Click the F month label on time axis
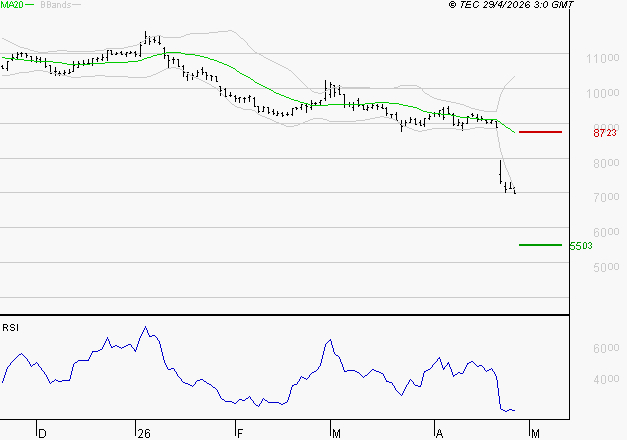Image resolution: width=627 pixels, height=440 pixels. pos(240,434)
